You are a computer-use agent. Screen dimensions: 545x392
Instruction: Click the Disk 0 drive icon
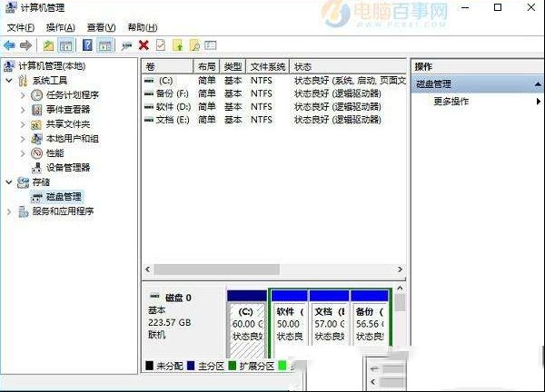point(154,297)
